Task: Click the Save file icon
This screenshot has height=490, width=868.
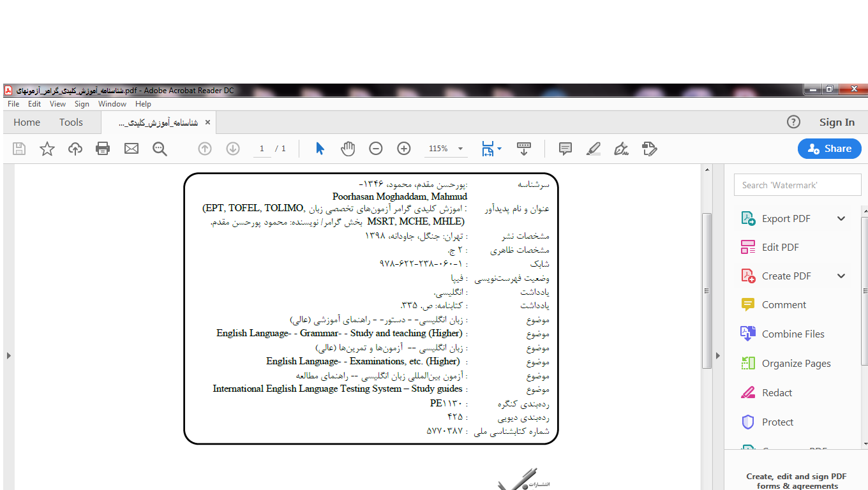Action: click(x=19, y=149)
